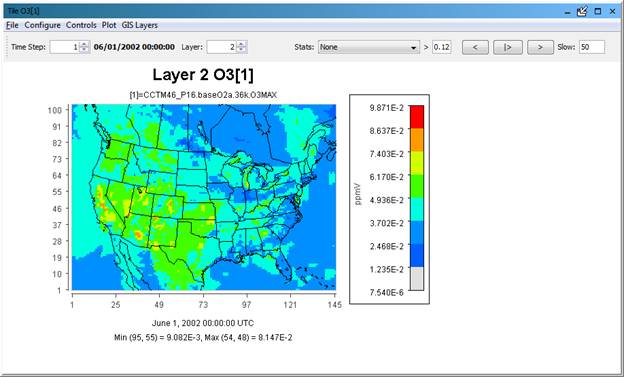Increment the Time Step spinner up arrow

[84, 44]
